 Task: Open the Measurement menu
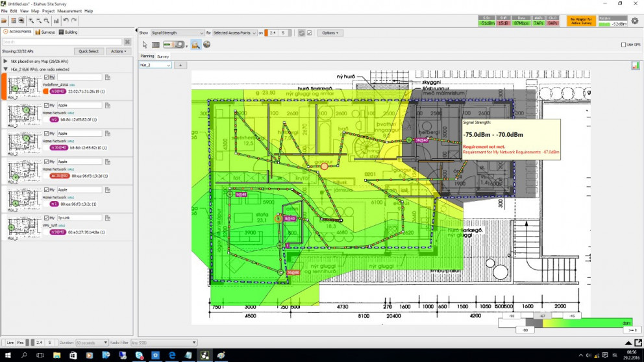[x=69, y=11]
